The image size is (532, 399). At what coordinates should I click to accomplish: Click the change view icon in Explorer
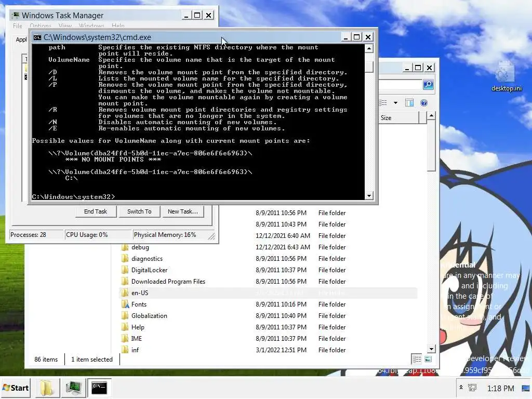pyautogui.click(x=383, y=103)
